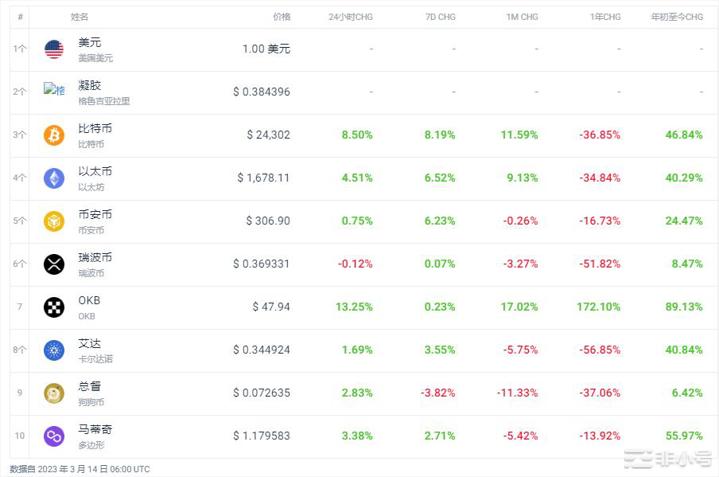
Task: Click the broken image icon beside 凝胶
Action: pos(54,89)
